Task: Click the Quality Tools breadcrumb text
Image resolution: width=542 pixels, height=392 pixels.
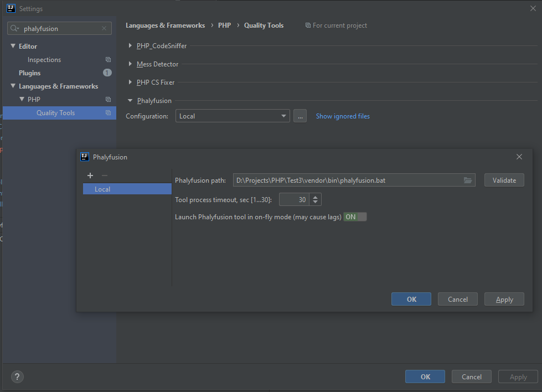Action: point(264,25)
